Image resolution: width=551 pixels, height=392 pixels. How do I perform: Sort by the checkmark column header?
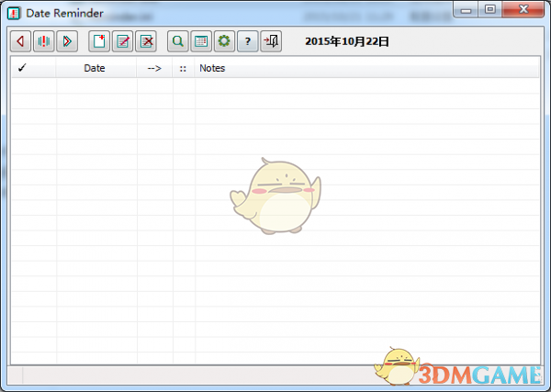33,68
